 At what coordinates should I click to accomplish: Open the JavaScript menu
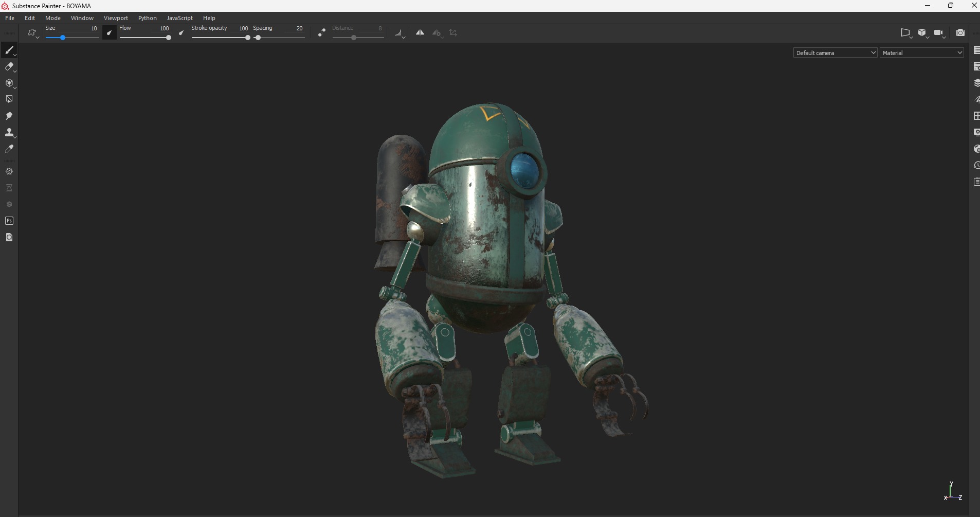coord(180,18)
